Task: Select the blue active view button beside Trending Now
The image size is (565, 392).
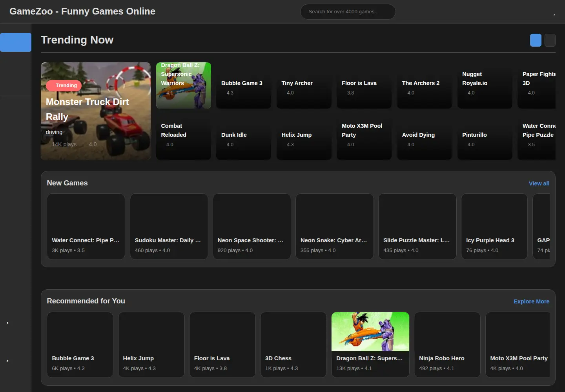Action: pyautogui.click(x=536, y=40)
